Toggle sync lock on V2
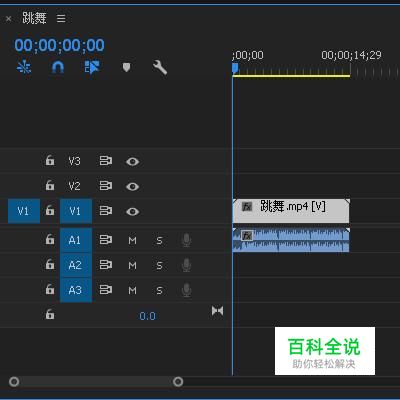This screenshot has width=400, height=400. point(106,186)
